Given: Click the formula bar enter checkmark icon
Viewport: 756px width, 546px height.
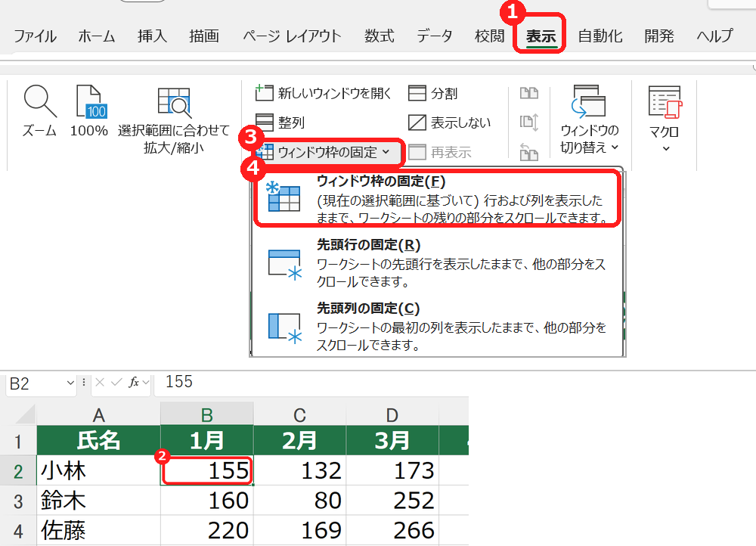Looking at the screenshot, I should pyautogui.click(x=116, y=383).
